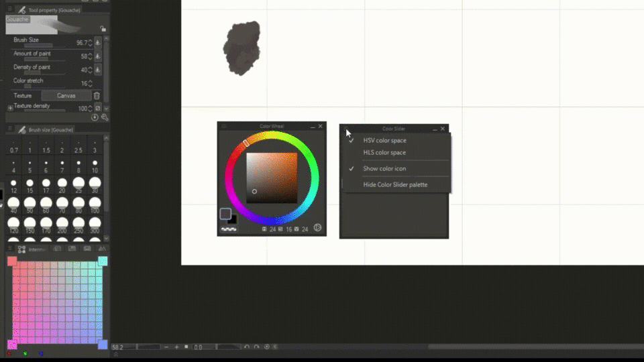Image resolution: width=644 pixels, height=362 pixels.
Task: Select brush size preset 30
Action: (x=95, y=186)
